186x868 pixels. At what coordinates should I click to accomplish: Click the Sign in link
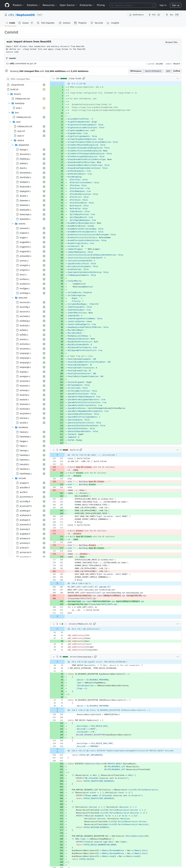coord(163,5)
